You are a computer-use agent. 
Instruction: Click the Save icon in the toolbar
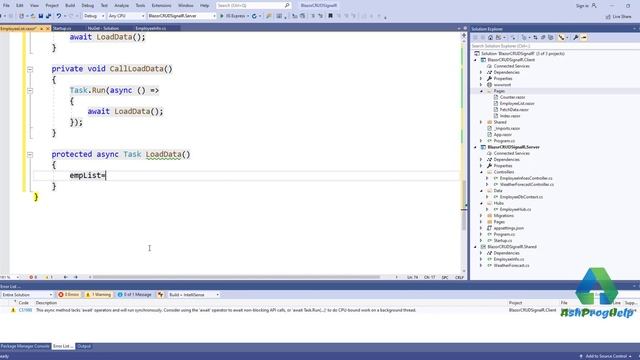tap(41, 16)
